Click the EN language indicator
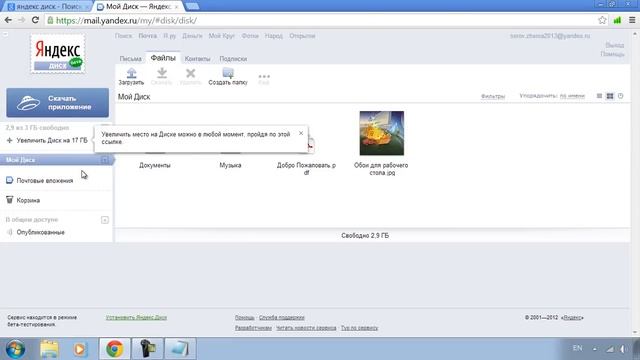 [578, 348]
